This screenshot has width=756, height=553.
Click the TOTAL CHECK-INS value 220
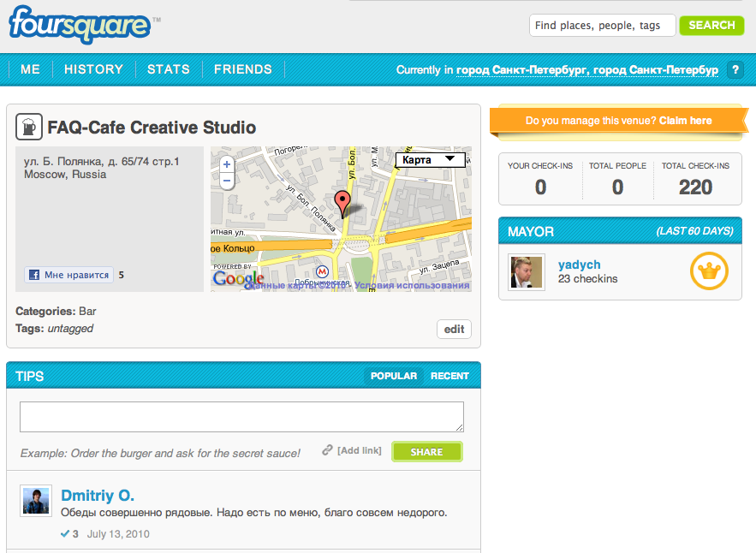695,187
